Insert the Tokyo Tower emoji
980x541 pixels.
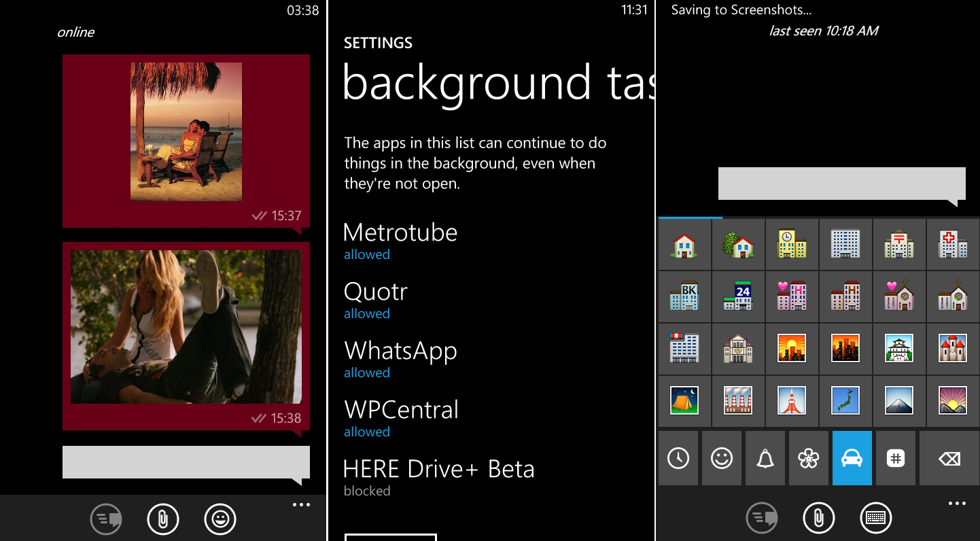[792, 401]
